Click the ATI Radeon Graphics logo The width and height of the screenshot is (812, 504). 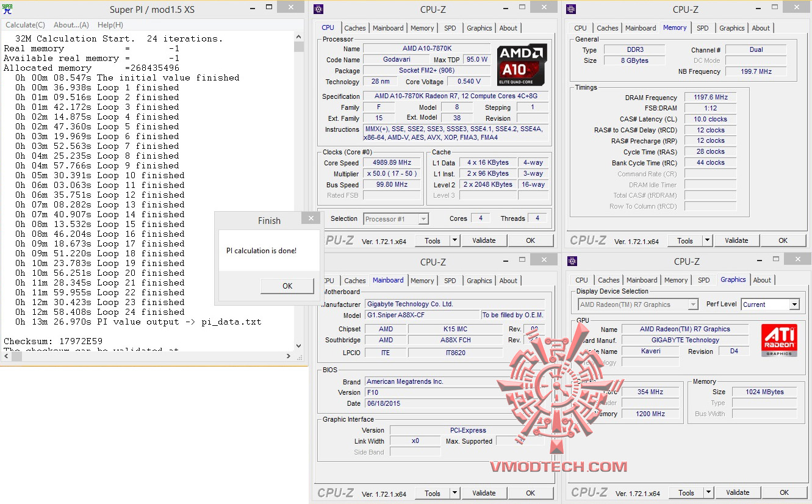779,340
